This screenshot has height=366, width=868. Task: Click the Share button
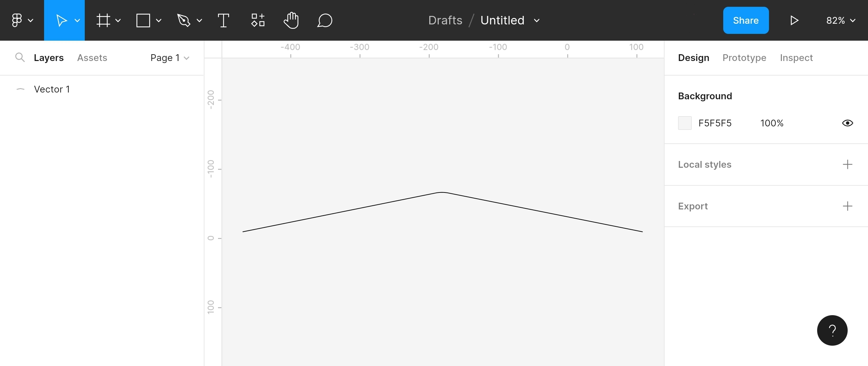(x=746, y=20)
